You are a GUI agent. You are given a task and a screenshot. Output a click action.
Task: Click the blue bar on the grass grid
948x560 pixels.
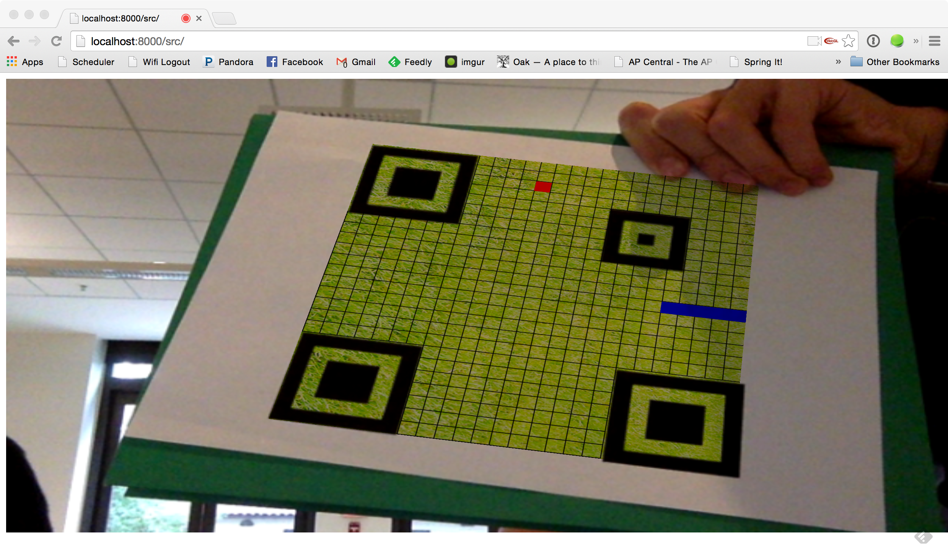click(703, 312)
